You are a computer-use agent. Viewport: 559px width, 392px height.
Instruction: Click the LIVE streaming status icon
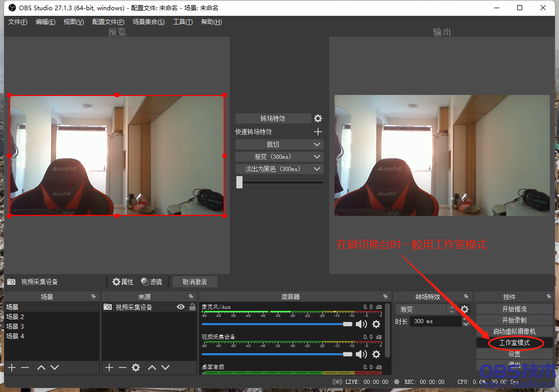coord(337,382)
